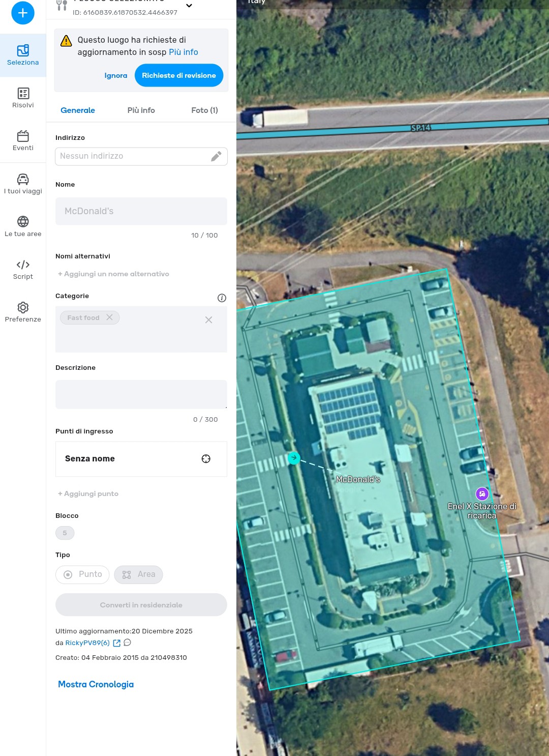The height and width of the screenshot is (756, 549).
Task: Click the Enel X charging station marker
Action: pyautogui.click(x=482, y=493)
